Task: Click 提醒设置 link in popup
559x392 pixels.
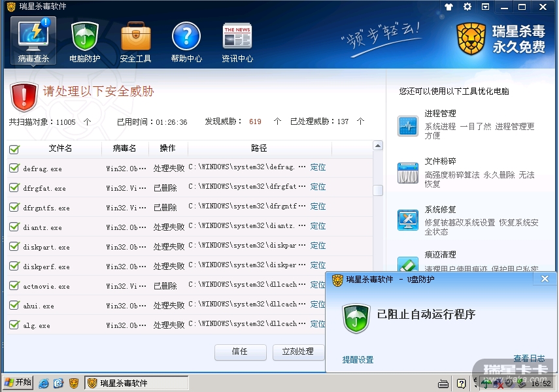Action: 358,360
